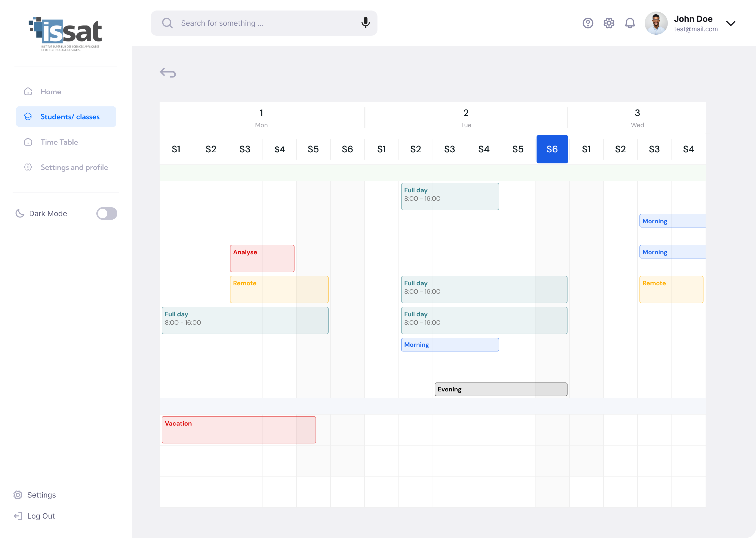Click the ISSAT logo

coord(66,34)
